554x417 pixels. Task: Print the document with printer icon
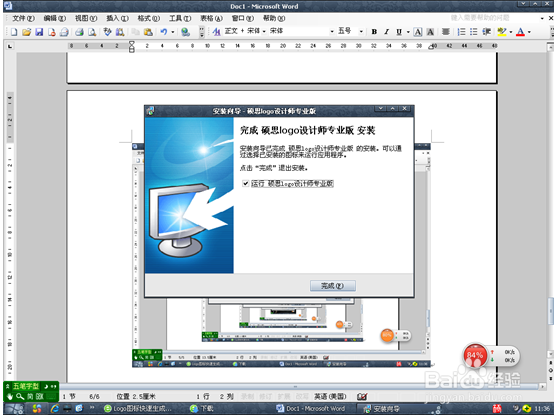(x=79, y=32)
